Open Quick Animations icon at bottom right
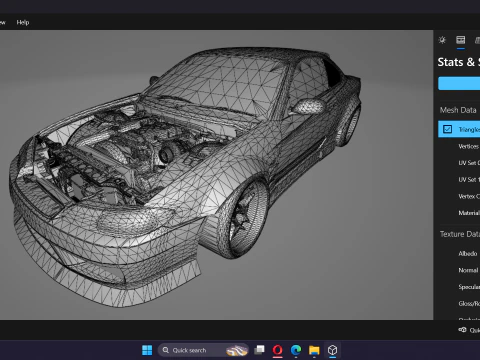 462,330
